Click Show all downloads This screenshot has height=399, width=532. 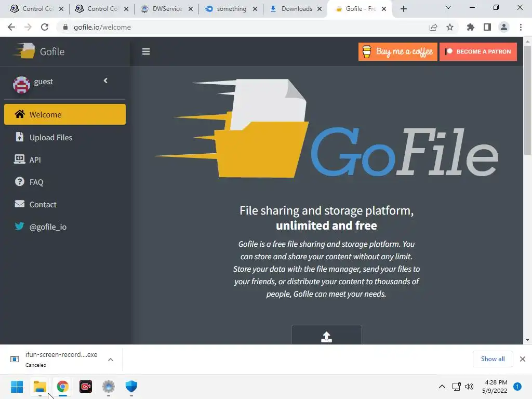click(493, 359)
